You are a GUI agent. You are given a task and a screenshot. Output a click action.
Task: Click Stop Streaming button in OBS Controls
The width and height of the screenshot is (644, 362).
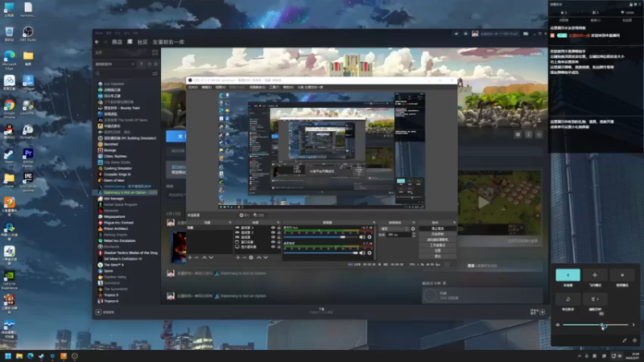[x=437, y=228]
